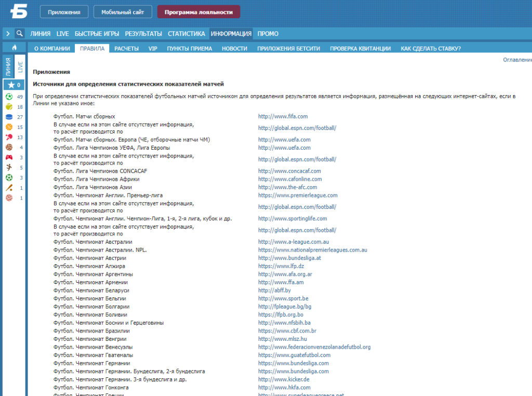
Task: Click the Мобильный сайт button
Action: 123,12
